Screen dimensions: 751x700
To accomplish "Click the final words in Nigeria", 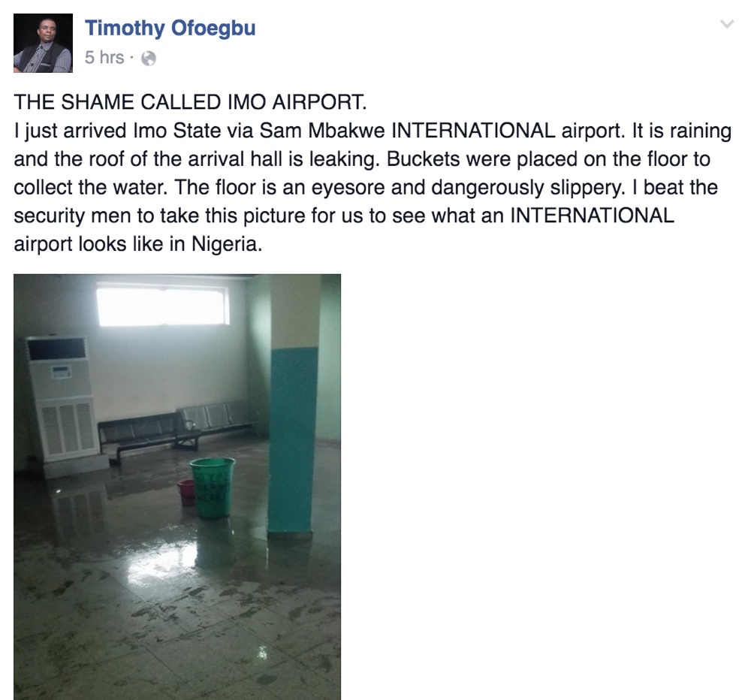I will tap(216, 244).
